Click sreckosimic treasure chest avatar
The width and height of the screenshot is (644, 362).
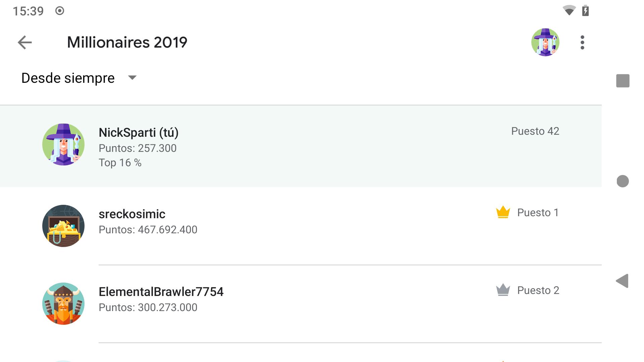pos(63,226)
